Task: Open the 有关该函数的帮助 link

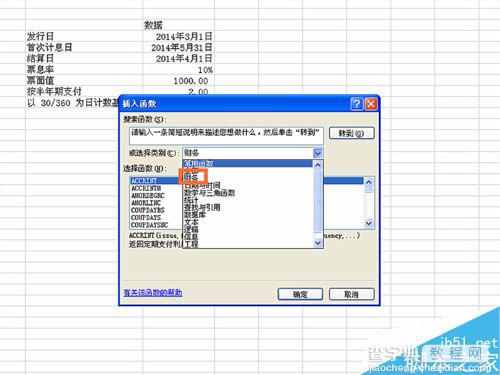Action: click(153, 293)
